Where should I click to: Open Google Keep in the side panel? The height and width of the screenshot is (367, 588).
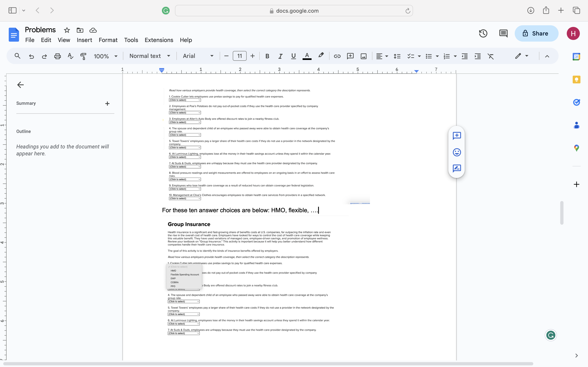coord(576,79)
